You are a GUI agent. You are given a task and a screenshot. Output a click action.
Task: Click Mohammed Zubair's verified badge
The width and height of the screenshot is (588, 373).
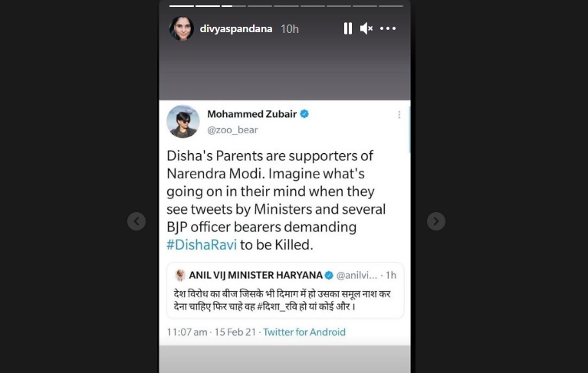[x=304, y=114]
